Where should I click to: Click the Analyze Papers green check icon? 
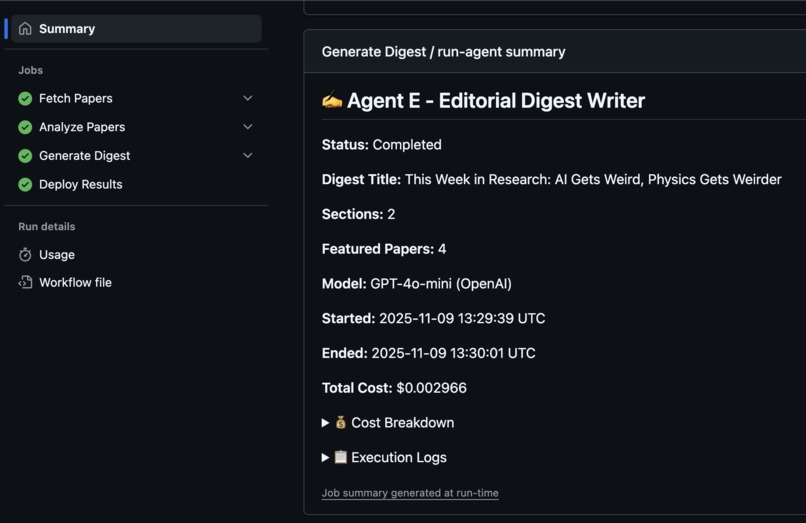[x=25, y=127]
